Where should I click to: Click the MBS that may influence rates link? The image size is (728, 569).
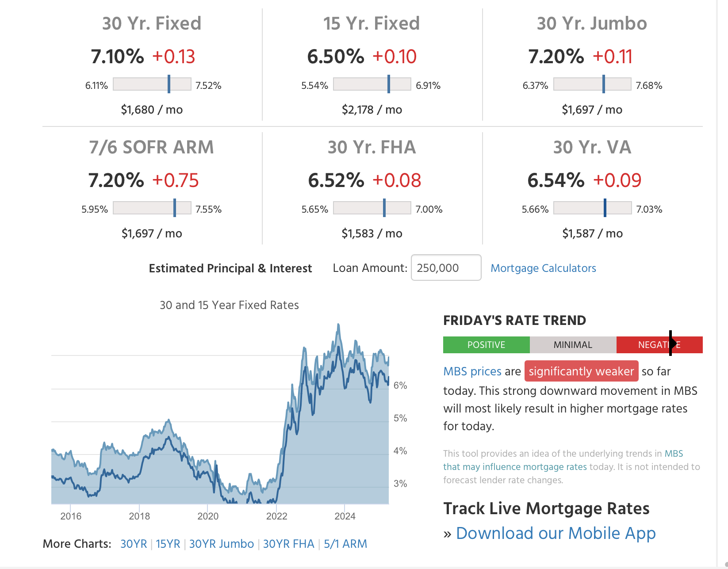pyautogui.click(x=515, y=466)
